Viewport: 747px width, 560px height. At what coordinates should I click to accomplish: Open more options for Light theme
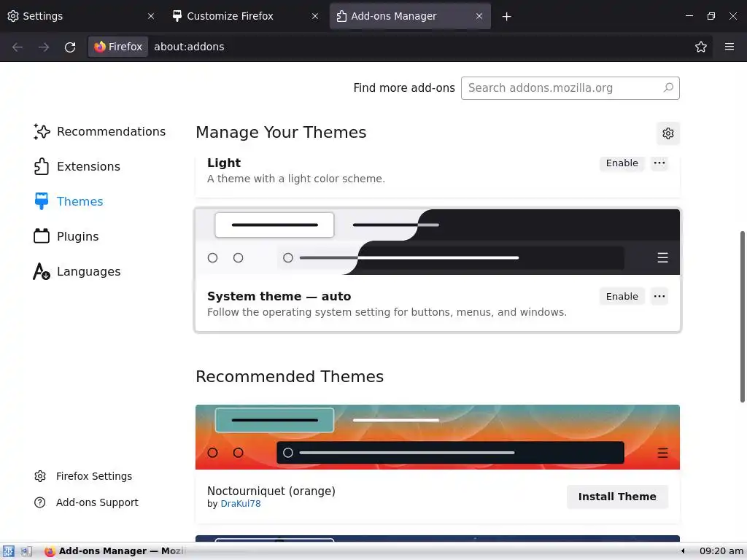click(659, 163)
